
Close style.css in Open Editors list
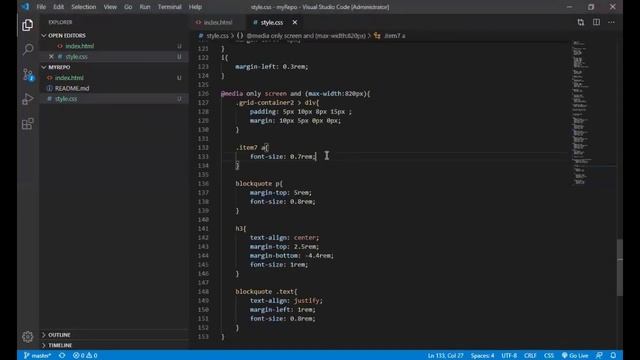[x=51, y=56]
